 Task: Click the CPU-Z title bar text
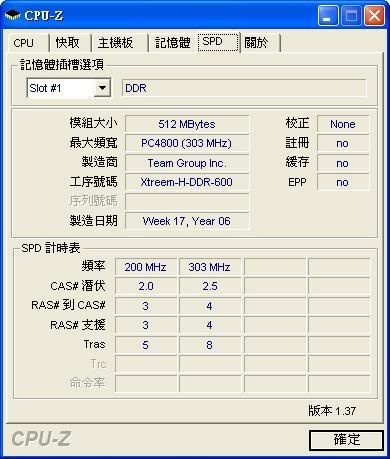pos(44,16)
